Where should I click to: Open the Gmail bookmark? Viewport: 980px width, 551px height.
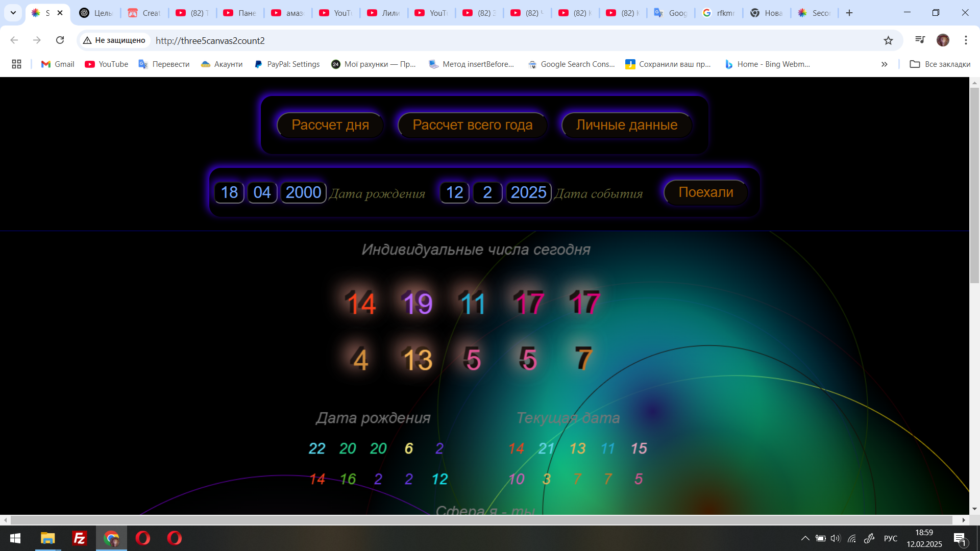point(58,64)
